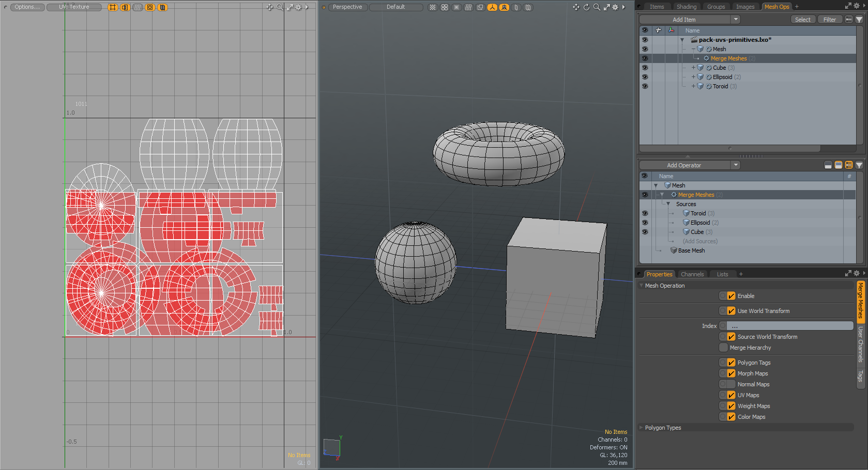The width and height of the screenshot is (868, 470).
Task: Enable the Merge Hierarchy checkbox
Action: pos(724,348)
